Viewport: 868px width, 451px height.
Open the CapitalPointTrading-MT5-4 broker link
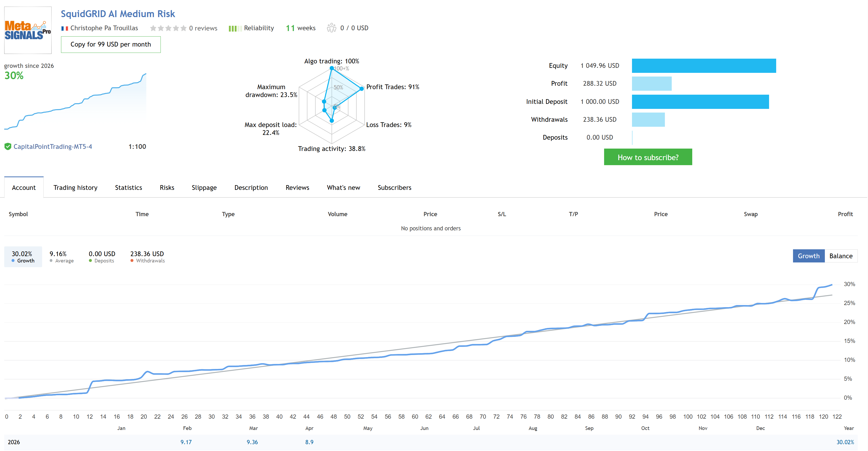tap(53, 146)
